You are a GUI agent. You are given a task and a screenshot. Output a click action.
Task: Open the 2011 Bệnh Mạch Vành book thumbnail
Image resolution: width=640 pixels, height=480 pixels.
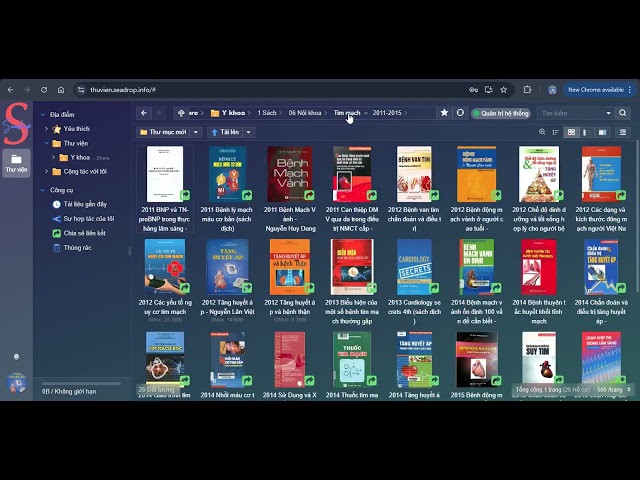pos(289,174)
